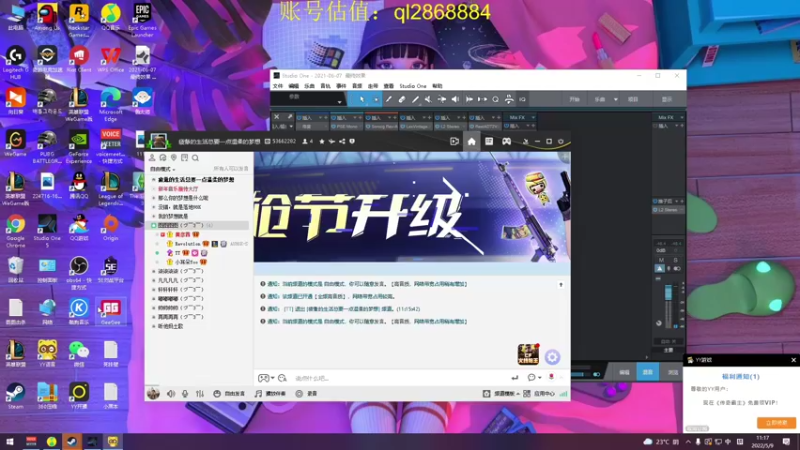The width and height of the screenshot is (800, 450).
Task: Pin the Studio One insert panel
Action: click(290, 117)
